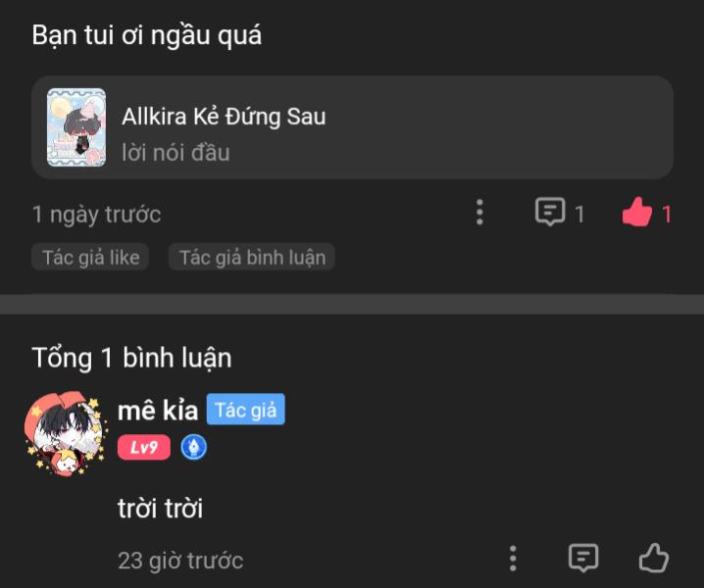Click the 'Tổng 1 bình luận' header
The width and height of the screenshot is (704, 588).
[x=131, y=358]
